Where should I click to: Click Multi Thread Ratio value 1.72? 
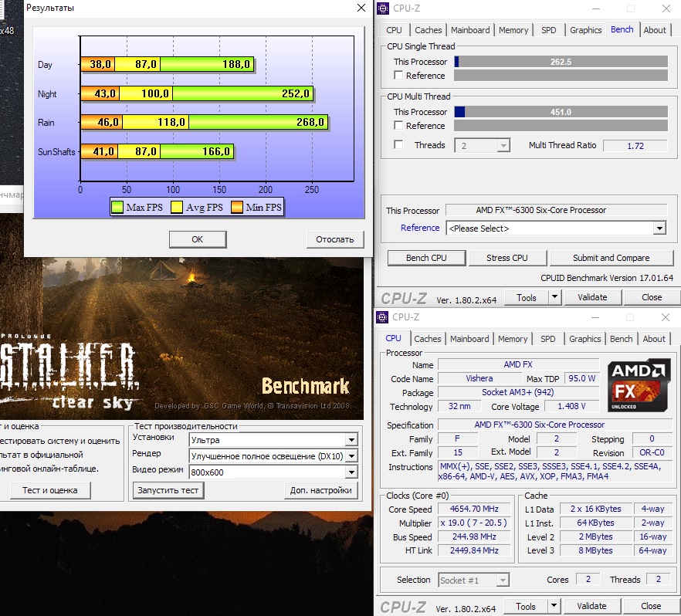click(x=635, y=145)
